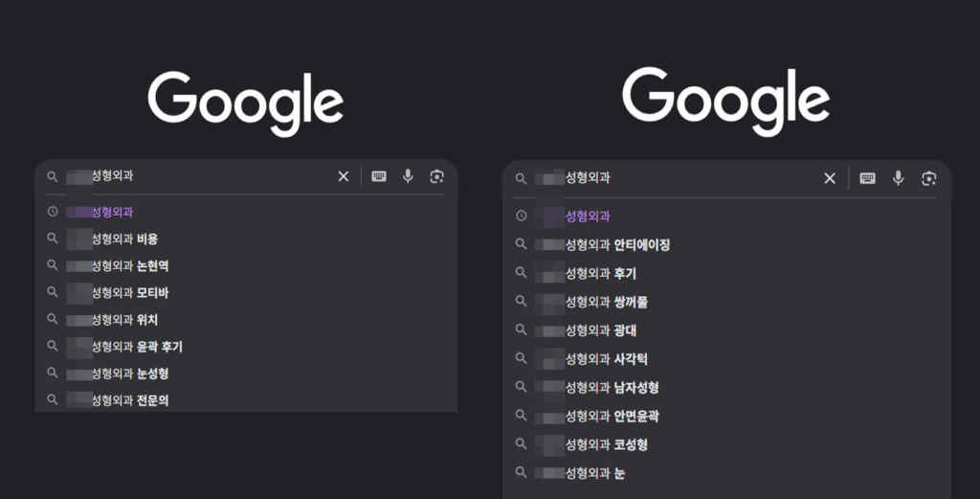
Task: Choose left suggestion ending in 논현역
Action: pyautogui.click(x=246, y=265)
